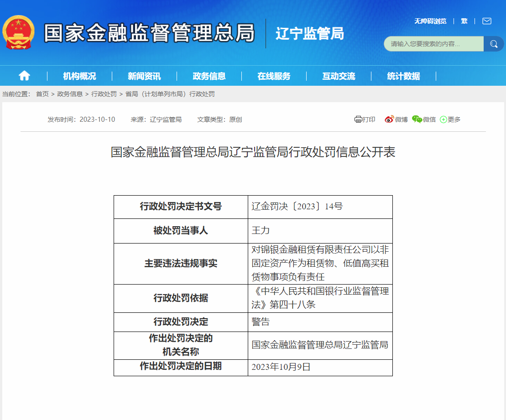Viewport: 506px width, 420px height.
Task: Click the search magnifier button
Action: [x=494, y=44]
